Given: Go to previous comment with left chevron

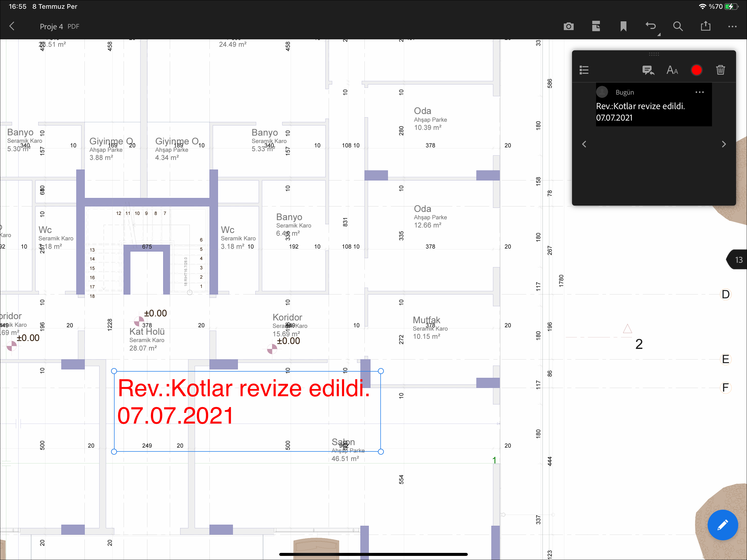Looking at the screenshot, I should 584,144.
